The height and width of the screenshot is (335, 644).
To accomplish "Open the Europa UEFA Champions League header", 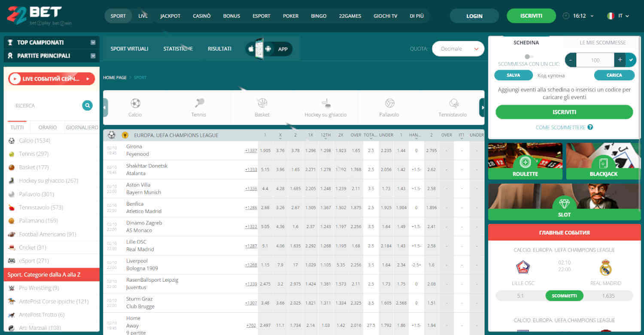I will pyautogui.click(x=176, y=135).
